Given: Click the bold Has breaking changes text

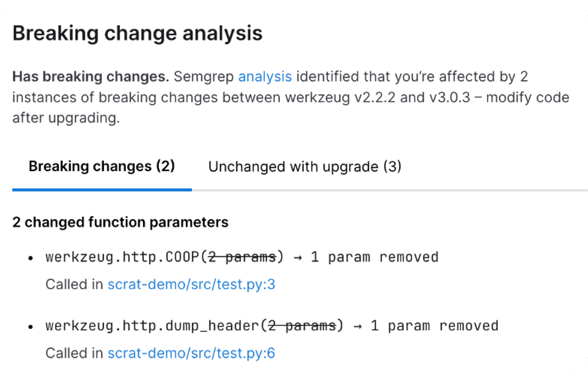Looking at the screenshot, I should coord(91,77).
